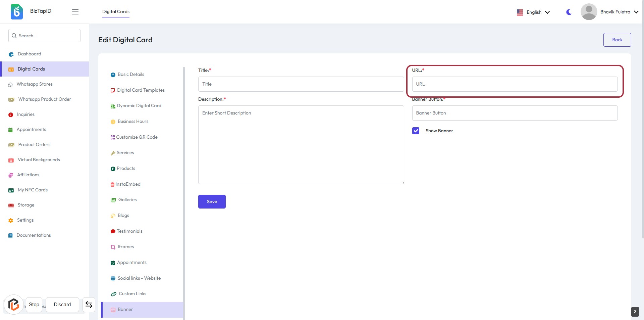Switch to dark mode moon icon
644x320 pixels.
click(569, 12)
